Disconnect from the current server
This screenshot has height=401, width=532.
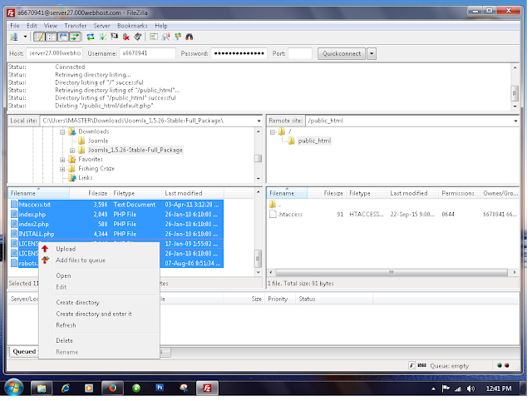[x=126, y=37]
